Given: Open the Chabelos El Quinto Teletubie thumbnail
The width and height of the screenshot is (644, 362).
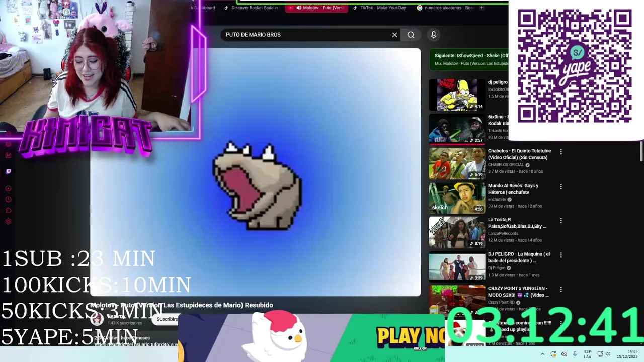Looking at the screenshot, I should tap(457, 163).
